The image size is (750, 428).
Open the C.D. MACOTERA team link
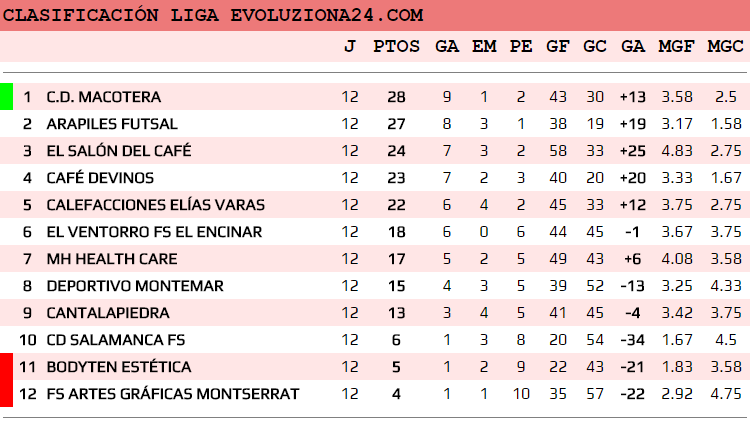(104, 97)
